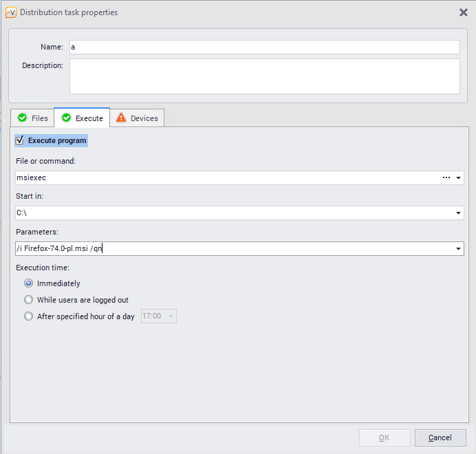Choose After specified hour of a day

point(28,316)
